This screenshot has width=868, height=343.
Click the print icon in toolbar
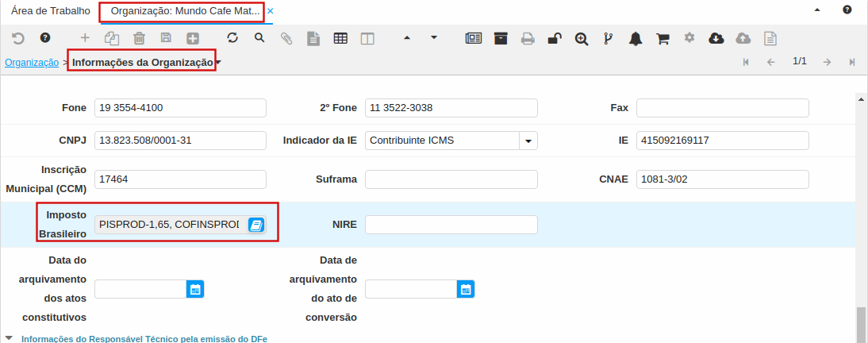[x=528, y=37]
